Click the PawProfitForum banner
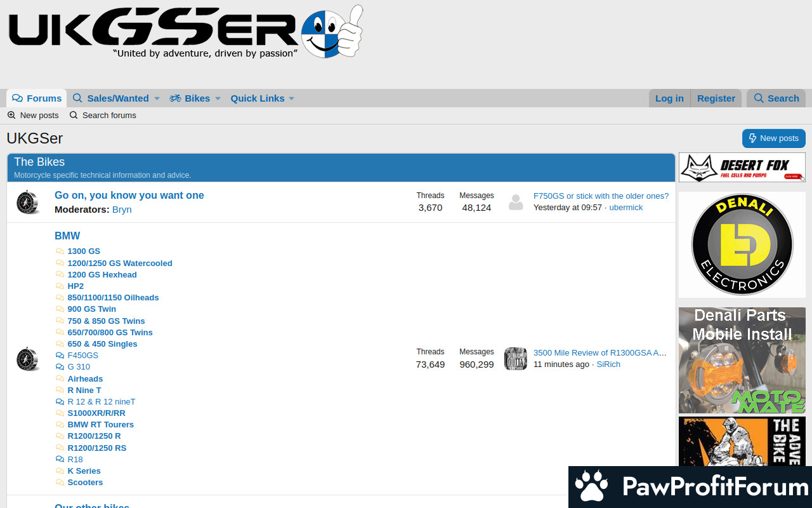Screen dimensions: 812x508 [x=690, y=487]
